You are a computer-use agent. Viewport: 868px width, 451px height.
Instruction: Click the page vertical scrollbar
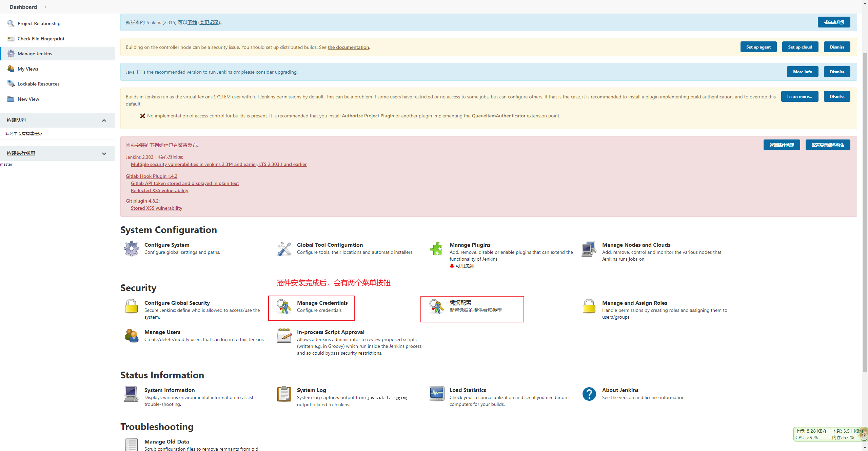(x=865, y=212)
